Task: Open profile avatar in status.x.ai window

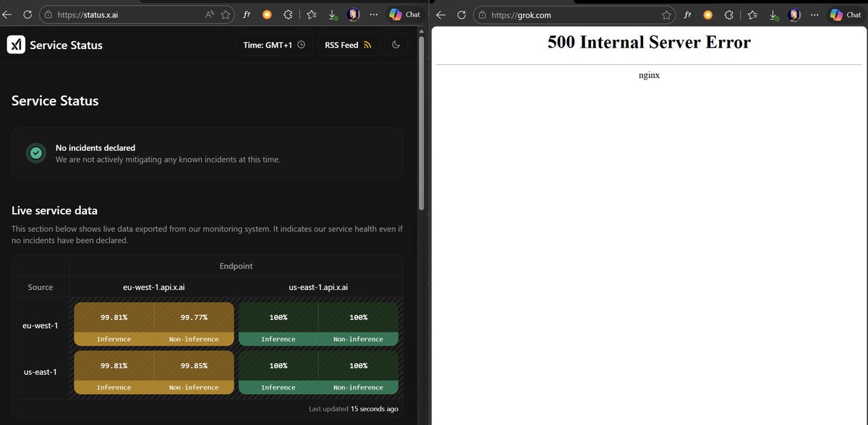Action: pyautogui.click(x=353, y=14)
